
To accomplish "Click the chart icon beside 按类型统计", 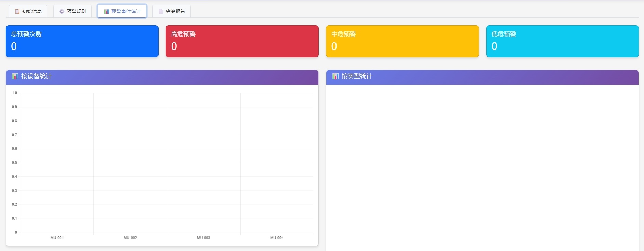I will (335, 76).
